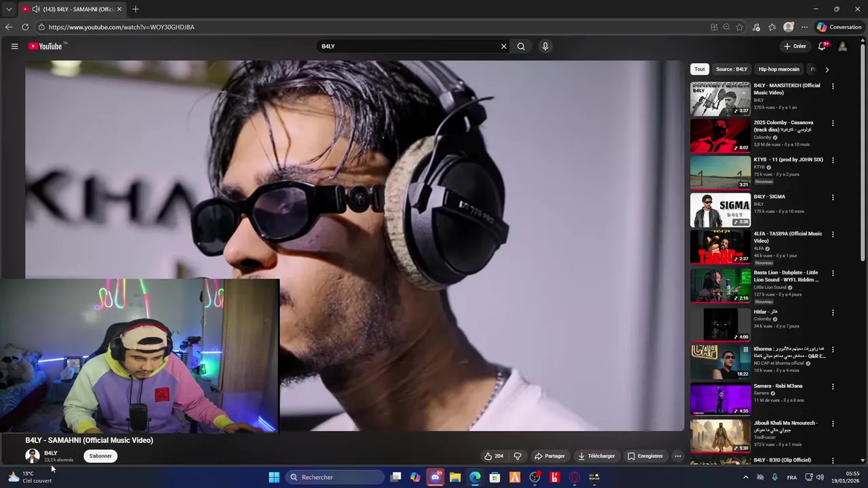The image size is (868, 488).
Task: Click the Enregistrer save button
Action: [x=646, y=456]
